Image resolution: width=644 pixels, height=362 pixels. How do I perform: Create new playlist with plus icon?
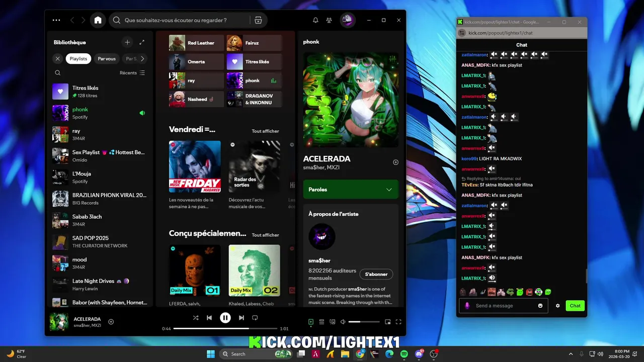tap(127, 42)
